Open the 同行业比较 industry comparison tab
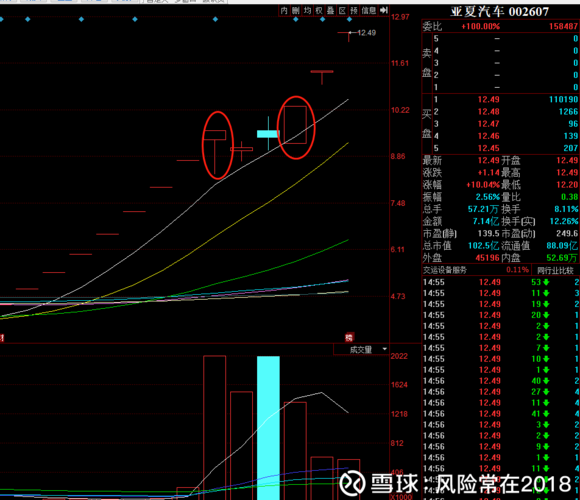This screenshot has height=500, width=580. tap(556, 270)
